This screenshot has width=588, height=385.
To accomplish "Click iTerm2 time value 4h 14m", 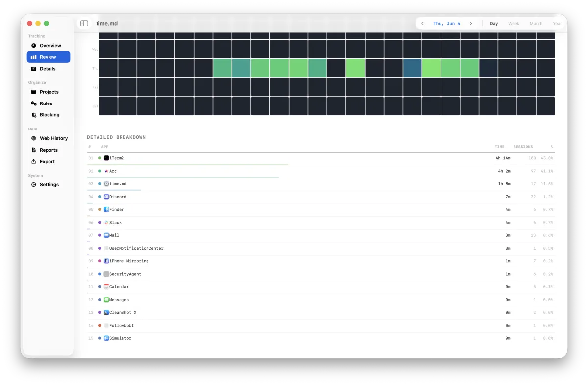I will pyautogui.click(x=503, y=158).
